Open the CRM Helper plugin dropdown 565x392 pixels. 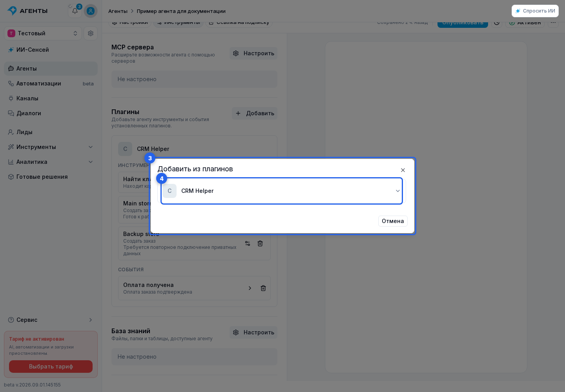pyautogui.click(x=282, y=191)
